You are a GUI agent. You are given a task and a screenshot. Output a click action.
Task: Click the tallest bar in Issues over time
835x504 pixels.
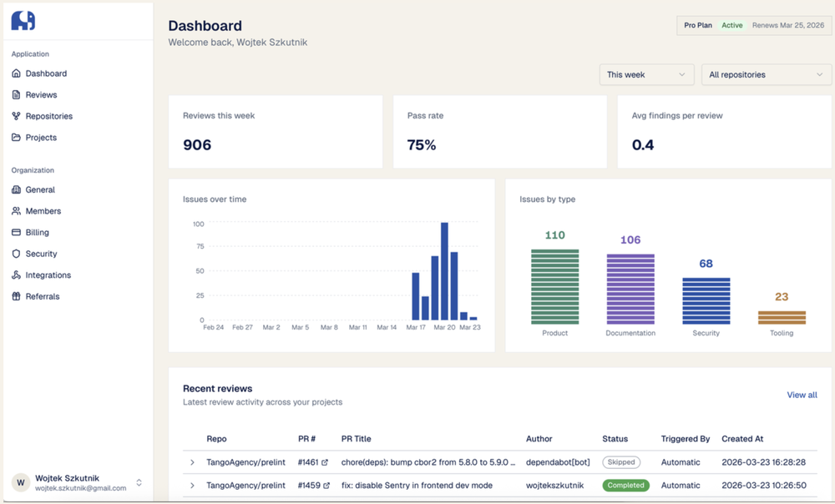(x=444, y=271)
